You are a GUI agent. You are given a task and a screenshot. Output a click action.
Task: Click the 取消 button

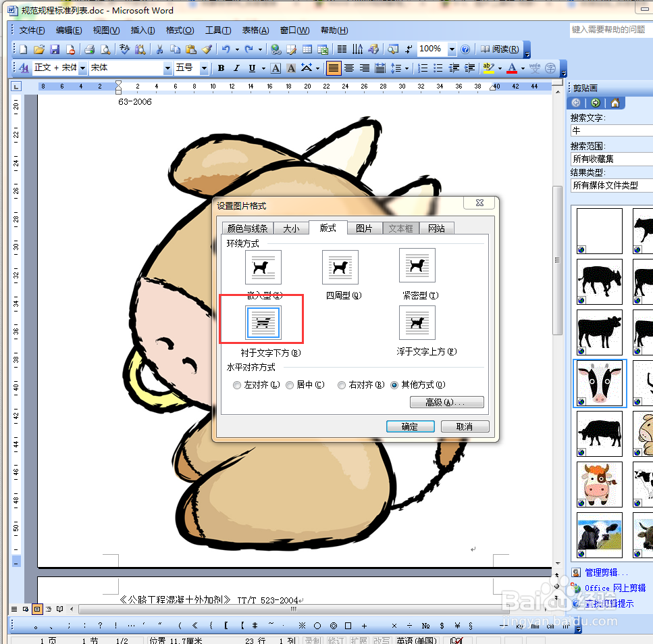[465, 426]
